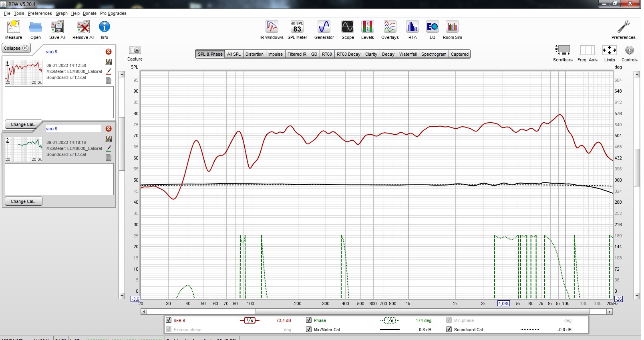Screen dimensions: 644x340
Task: Collapse the measurements panel
Action: click(16, 48)
